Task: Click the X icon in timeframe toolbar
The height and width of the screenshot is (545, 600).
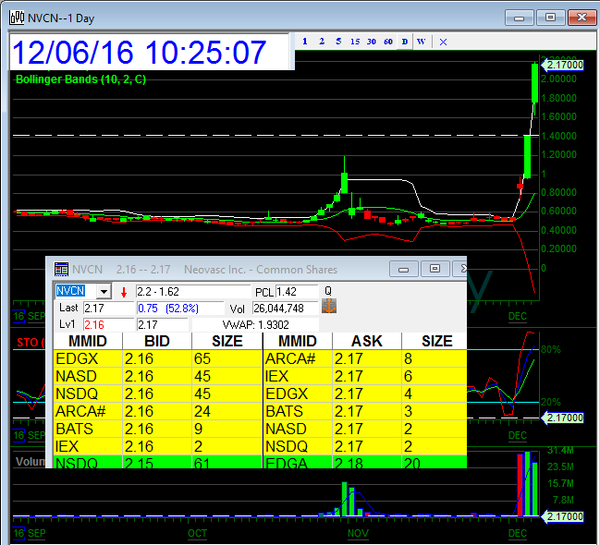Action: [x=443, y=42]
